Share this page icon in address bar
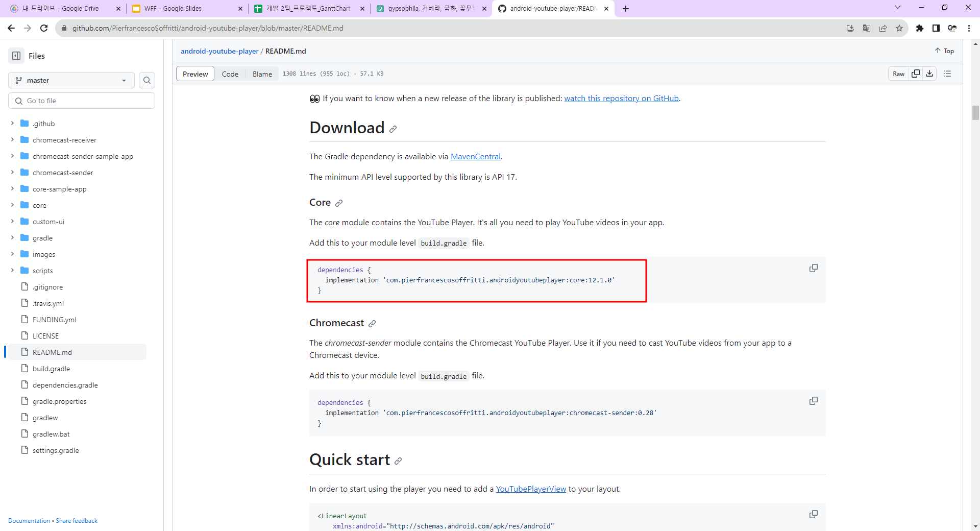980x531 pixels. 883,28
